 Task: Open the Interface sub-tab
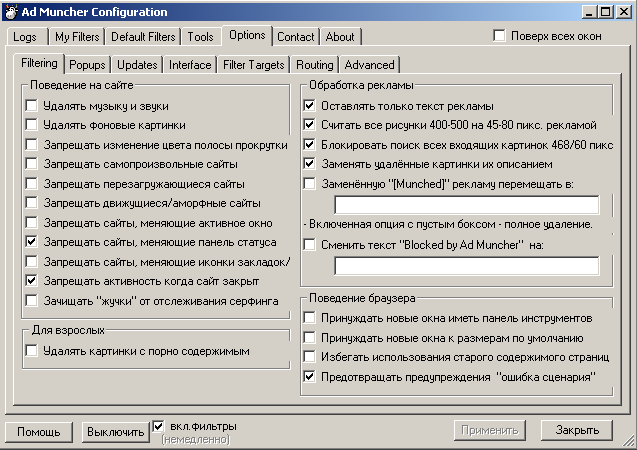(x=190, y=65)
